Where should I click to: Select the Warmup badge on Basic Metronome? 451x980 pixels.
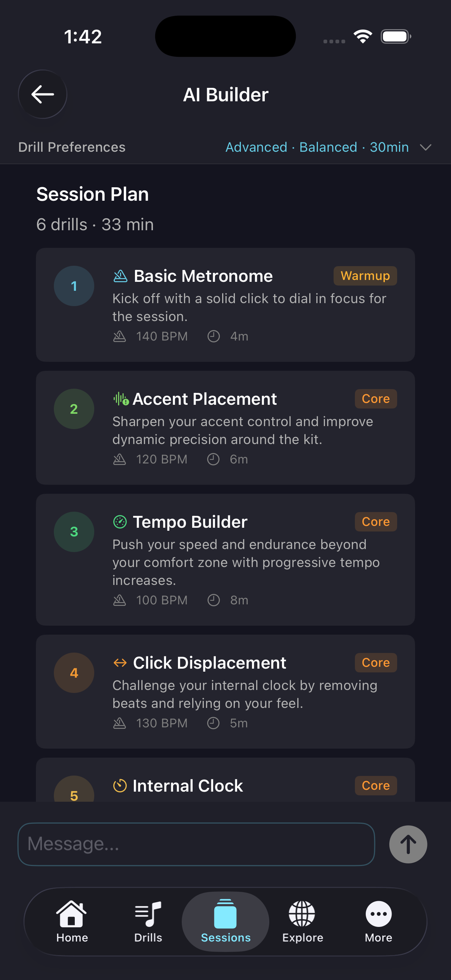pos(365,276)
